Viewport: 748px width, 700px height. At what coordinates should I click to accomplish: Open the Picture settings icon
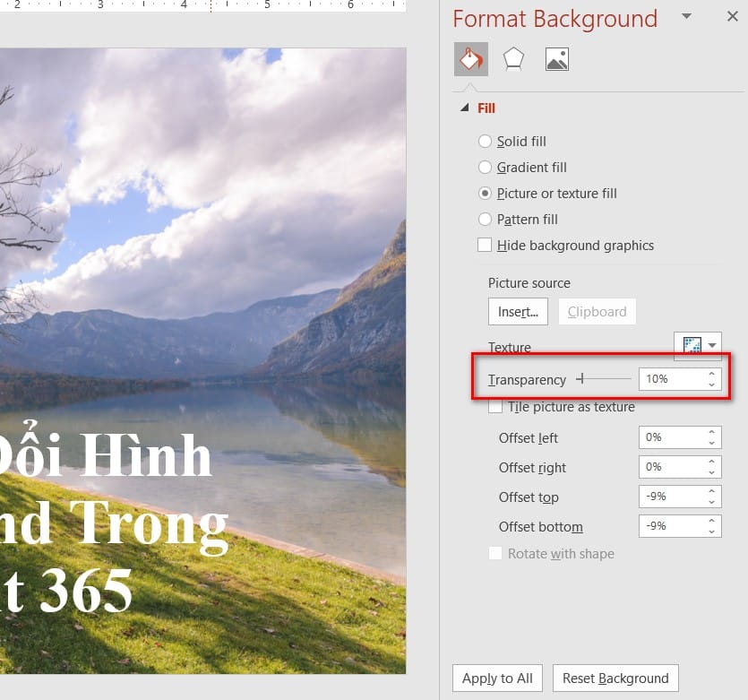tap(555, 57)
